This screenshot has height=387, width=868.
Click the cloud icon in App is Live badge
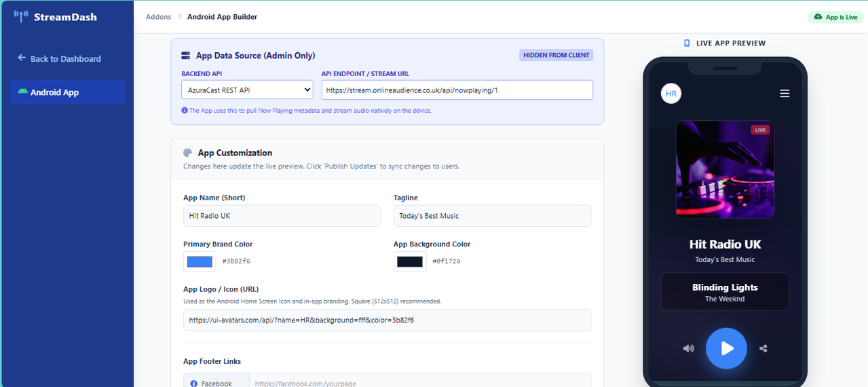(x=818, y=17)
